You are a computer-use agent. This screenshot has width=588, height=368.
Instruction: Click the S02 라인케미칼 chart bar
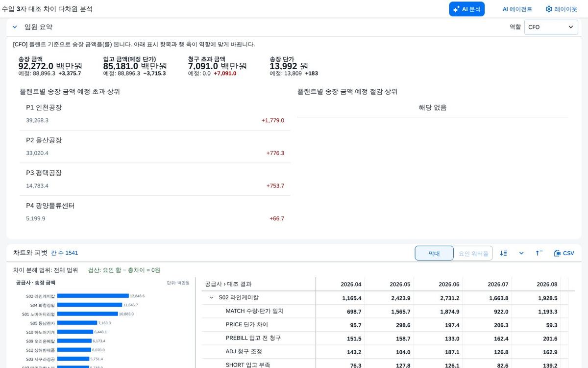coord(93,296)
